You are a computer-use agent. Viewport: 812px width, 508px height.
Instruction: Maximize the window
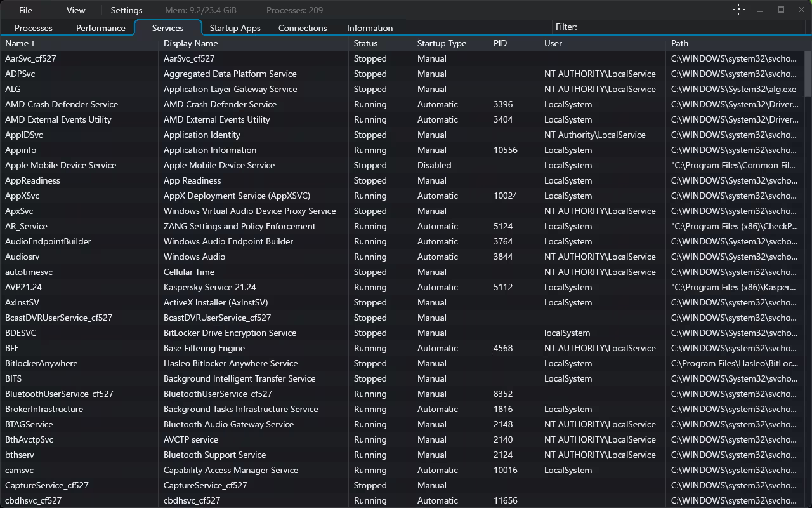[x=781, y=10]
